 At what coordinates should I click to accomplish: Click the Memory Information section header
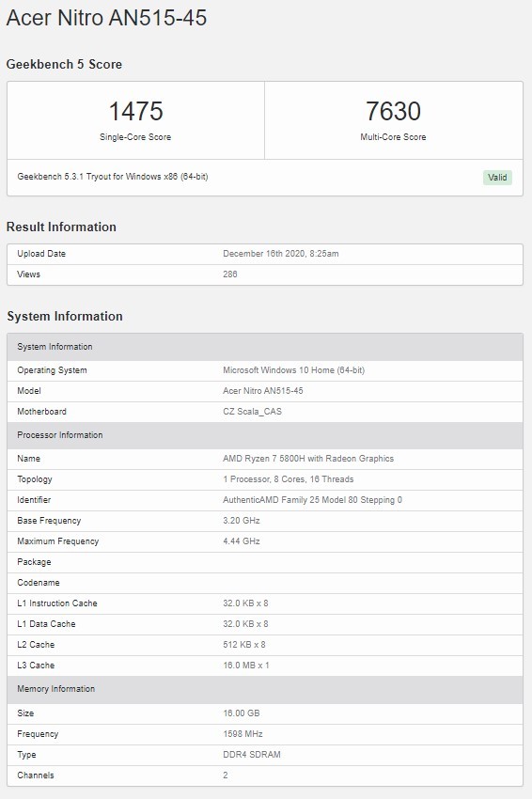[x=265, y=689]
